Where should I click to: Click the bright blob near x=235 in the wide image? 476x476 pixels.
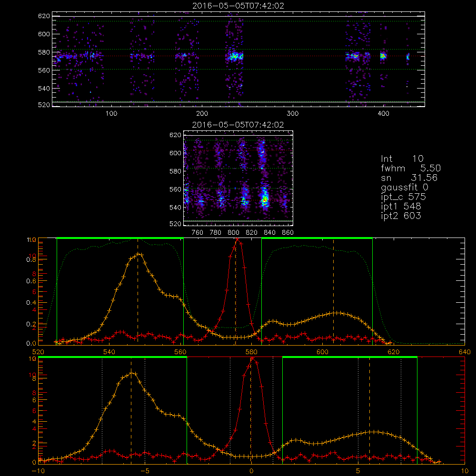(234, 56)
